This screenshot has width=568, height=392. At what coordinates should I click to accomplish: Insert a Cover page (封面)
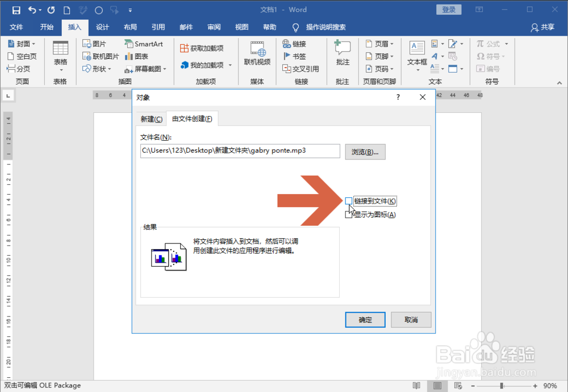pos(22,44)
